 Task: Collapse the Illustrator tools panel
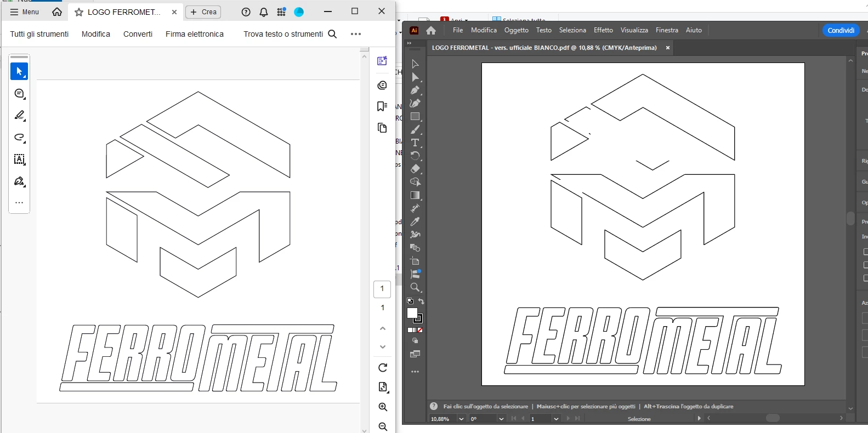point(409,43)
